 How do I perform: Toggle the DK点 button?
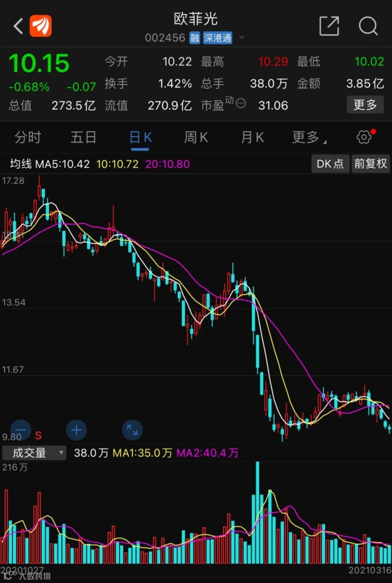pos(330,164)
